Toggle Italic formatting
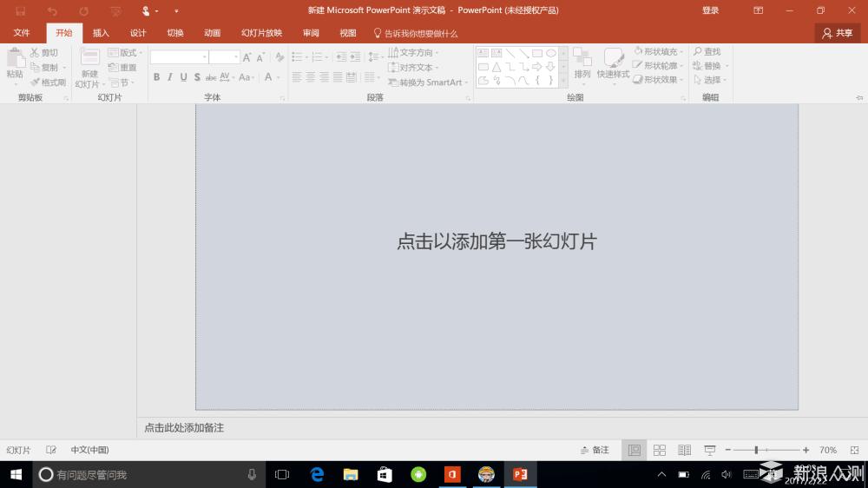Screen dimensions: 868x488 pos(170,77)
